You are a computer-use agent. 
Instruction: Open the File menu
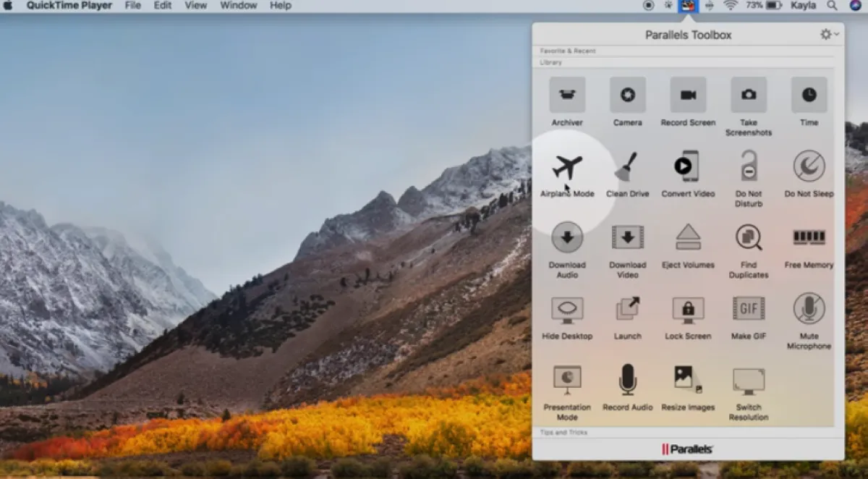click(133, 6)
